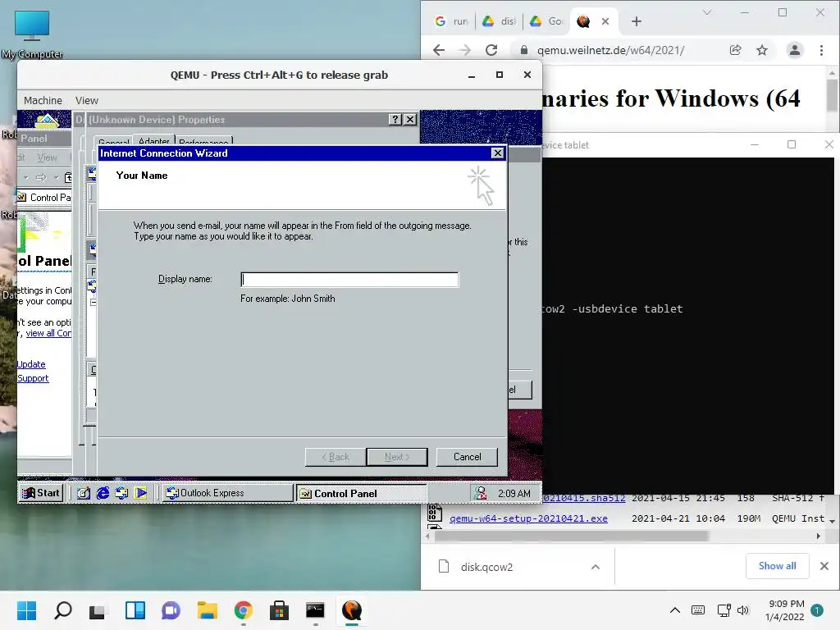The image size is (840, 630).
Task: Click help question mark in Properties dialog
Action: point(395,120)
